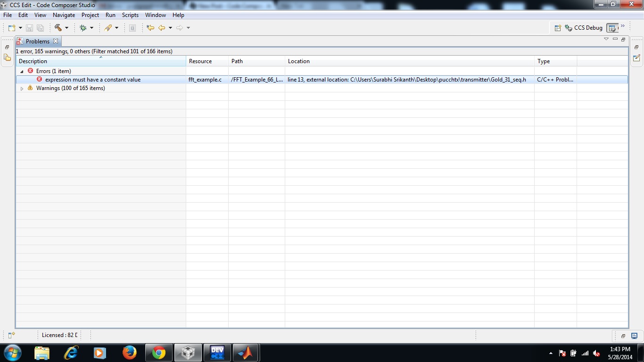Open the Project Explorer fast view icon

[7, 58]
